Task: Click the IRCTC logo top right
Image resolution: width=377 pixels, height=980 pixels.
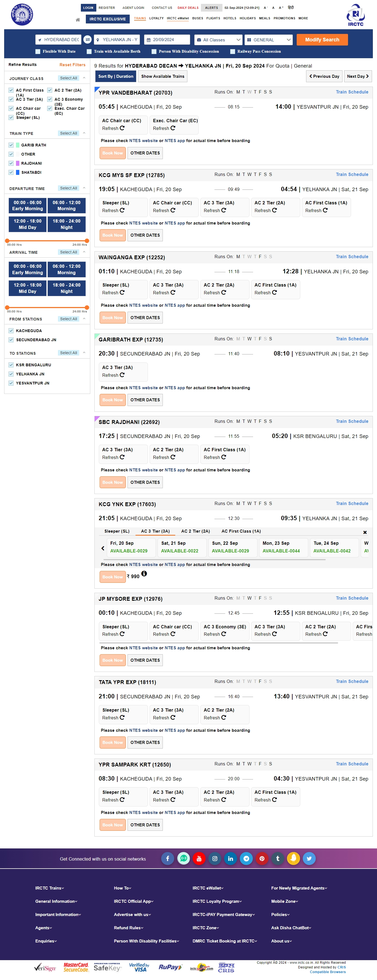Action: (355, 15)
